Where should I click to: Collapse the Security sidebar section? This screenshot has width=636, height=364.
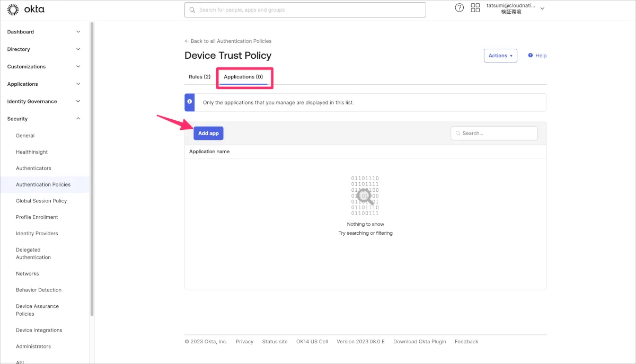pos(78,119)
